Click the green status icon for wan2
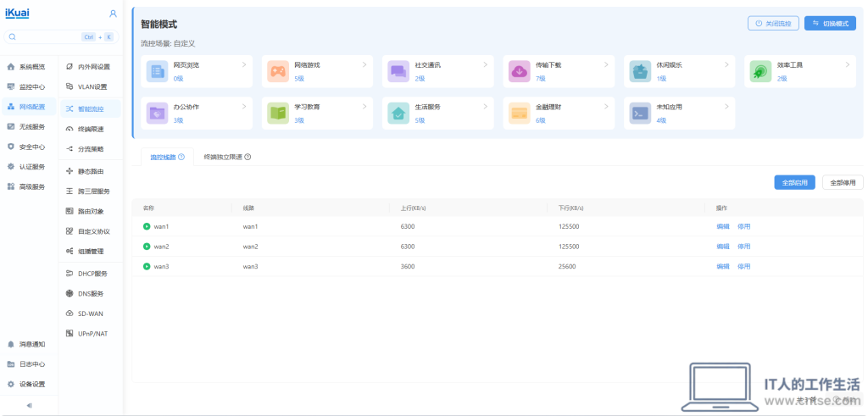Screen dimensions: 868x416 tap(147, 247)
